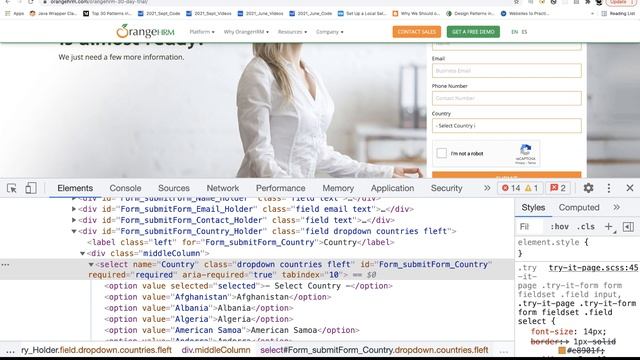Select the American Samoa option node
Image resolution: width=640 pixels, height=360 pixels.
pyautogui.click(x=232, y=330)
